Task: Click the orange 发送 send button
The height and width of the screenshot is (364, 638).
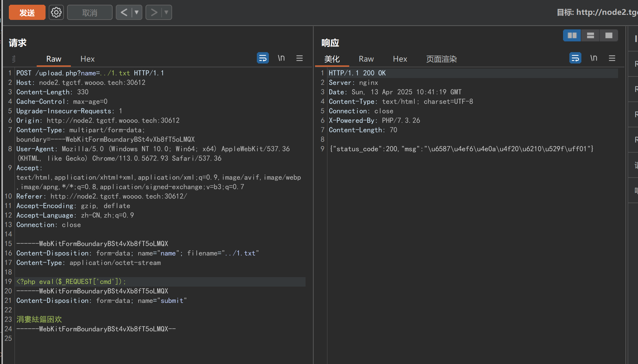Action: (27, 13)
